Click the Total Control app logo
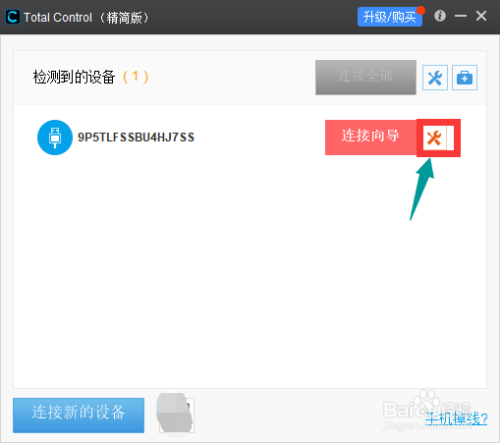The width and height of the screenshot is (500, 443). (x=13, y=17)
